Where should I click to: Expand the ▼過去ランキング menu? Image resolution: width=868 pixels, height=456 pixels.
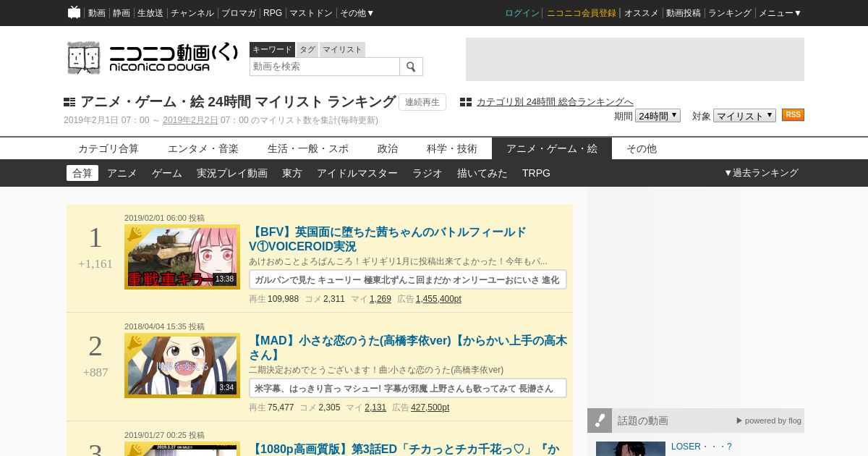pyautogui.click(x=761, y=173)
